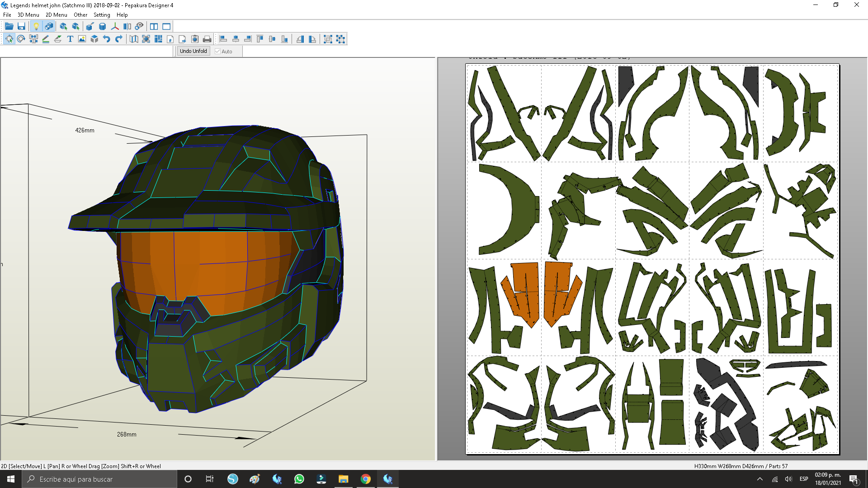Click the Insert Image toolbar icon

82,39
